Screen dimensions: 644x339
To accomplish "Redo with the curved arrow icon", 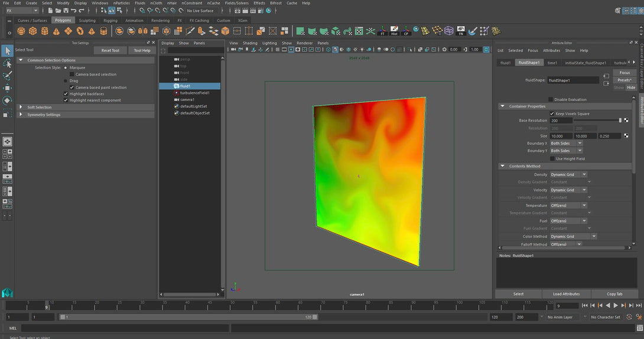I will click(82, 11).
